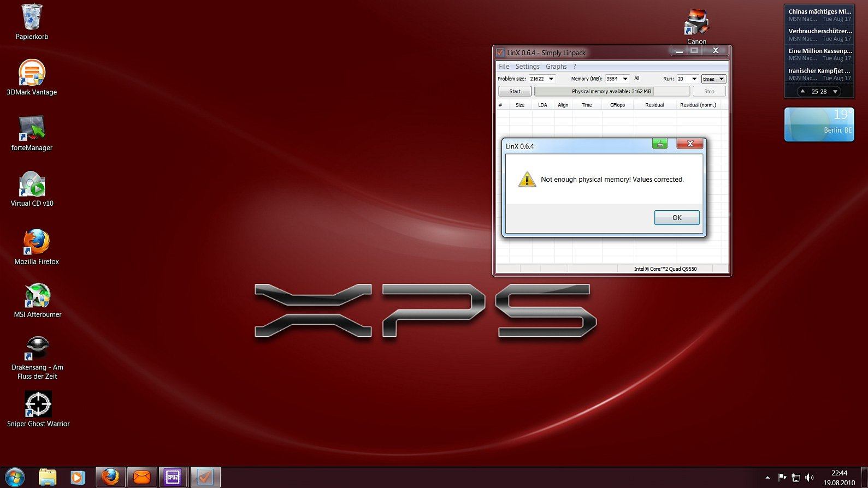Go to previous headlines in feed gadget
Viewport: 868px width, 488px height.
point(802,92)
